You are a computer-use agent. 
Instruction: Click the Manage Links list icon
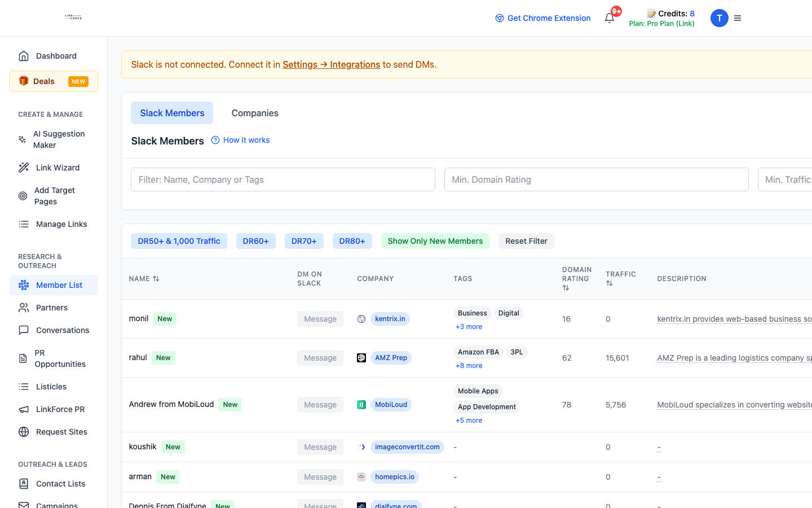click(x=24, y=224)
